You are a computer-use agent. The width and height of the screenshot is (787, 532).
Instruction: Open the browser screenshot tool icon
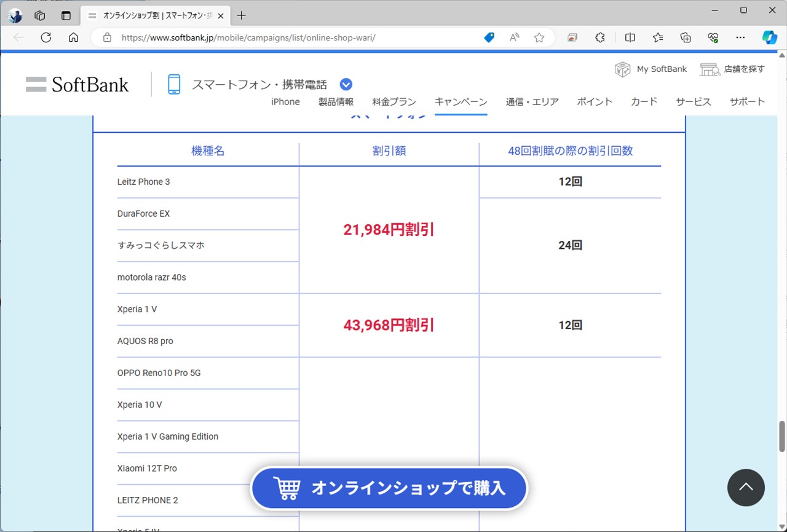[572, 37]
